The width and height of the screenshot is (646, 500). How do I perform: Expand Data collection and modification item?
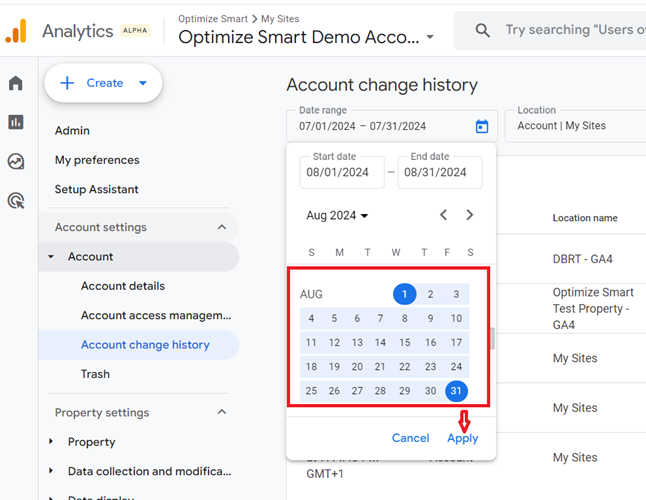click(51, 471)
